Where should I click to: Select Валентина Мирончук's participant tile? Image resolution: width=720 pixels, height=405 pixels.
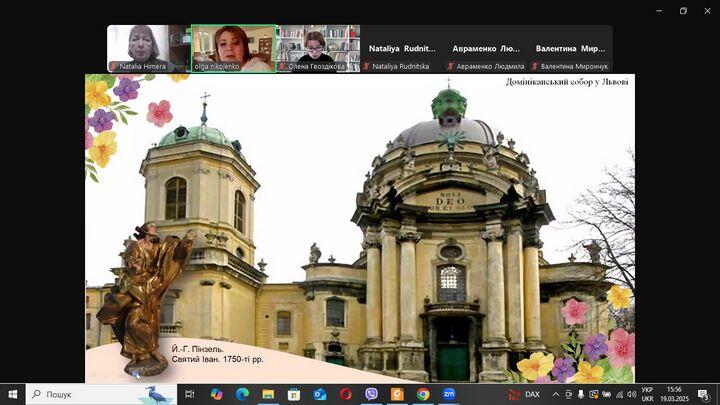tap(570, 48)
